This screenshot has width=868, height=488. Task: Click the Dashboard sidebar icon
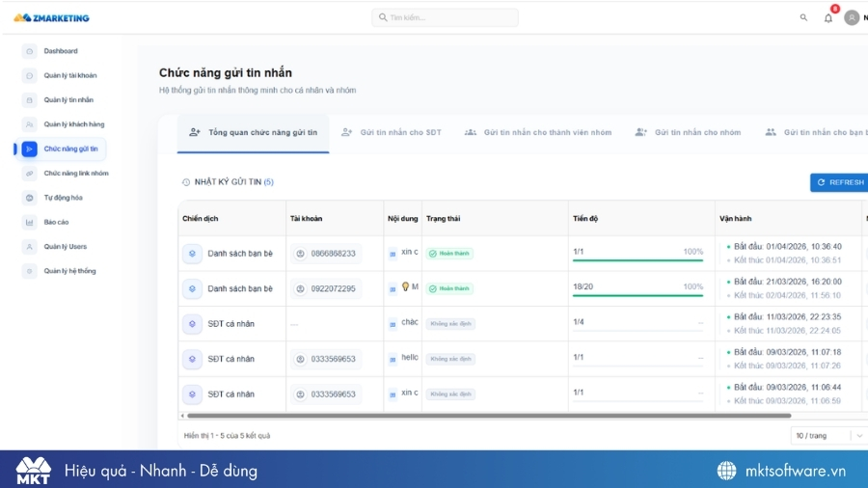click(29, 51)
